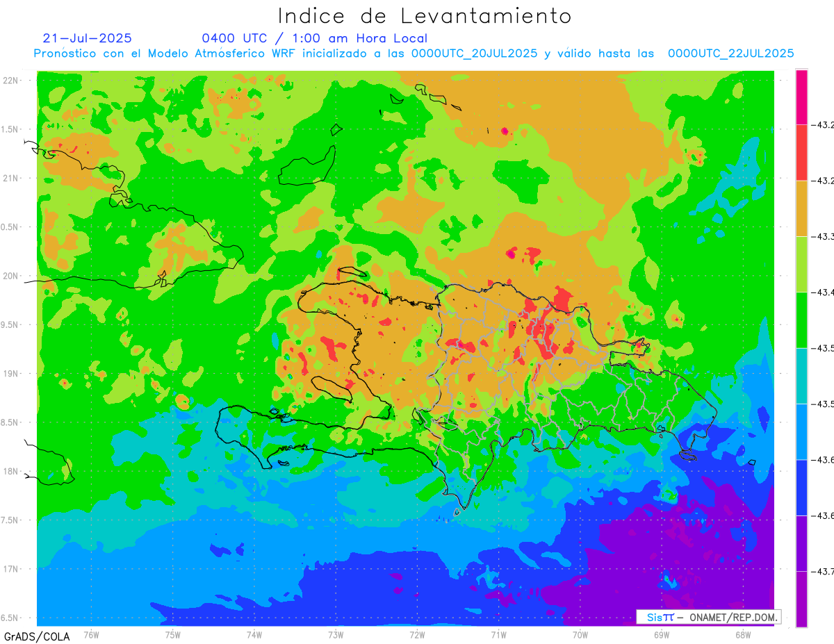Click the "70W" longitude axis label
Viewport: 834px width, 644px height.
(x=580, y=634)
